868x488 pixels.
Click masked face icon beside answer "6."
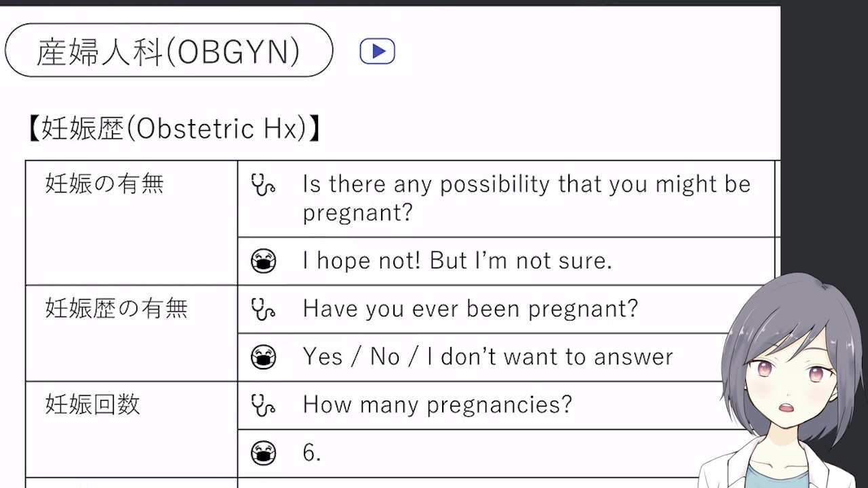263,453
